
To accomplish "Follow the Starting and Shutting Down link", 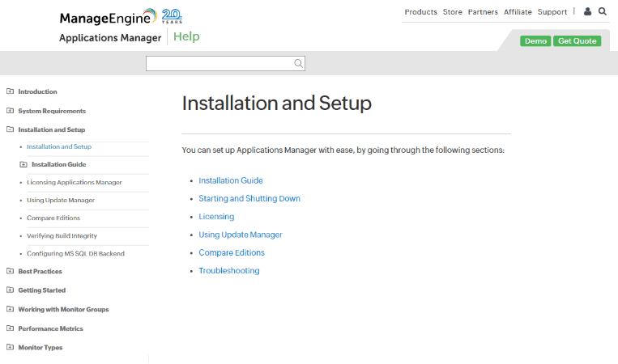I will 249,199.
